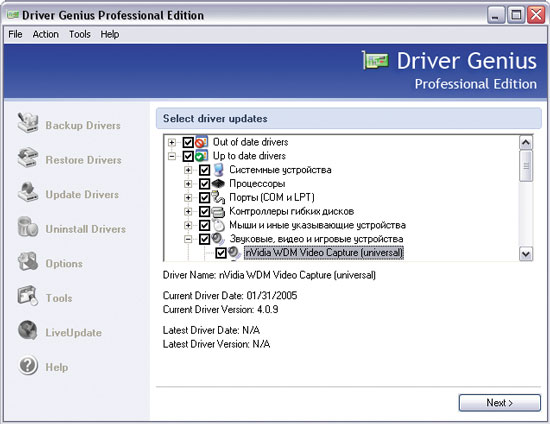This screenshot has height=424, width=550.
Task: Click the Next > button
Action: pyautogui.click(x=499, y=403)
